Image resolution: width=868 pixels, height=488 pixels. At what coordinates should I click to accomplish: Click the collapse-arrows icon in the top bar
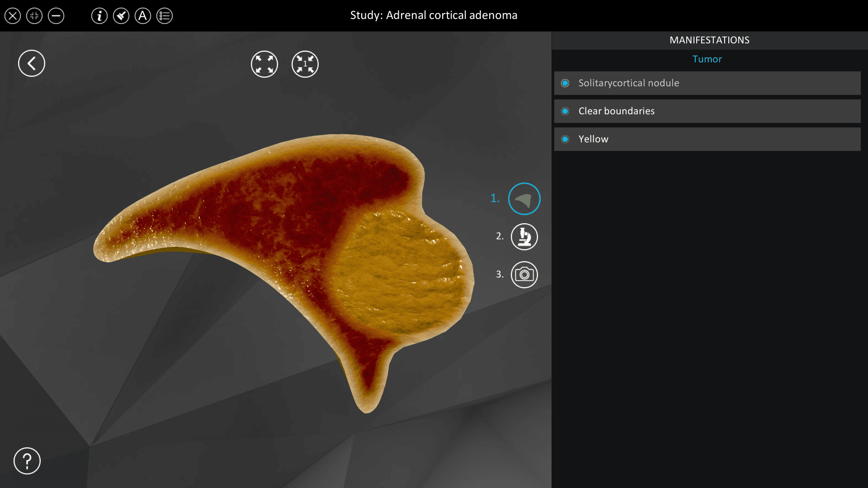click(34, 16)
